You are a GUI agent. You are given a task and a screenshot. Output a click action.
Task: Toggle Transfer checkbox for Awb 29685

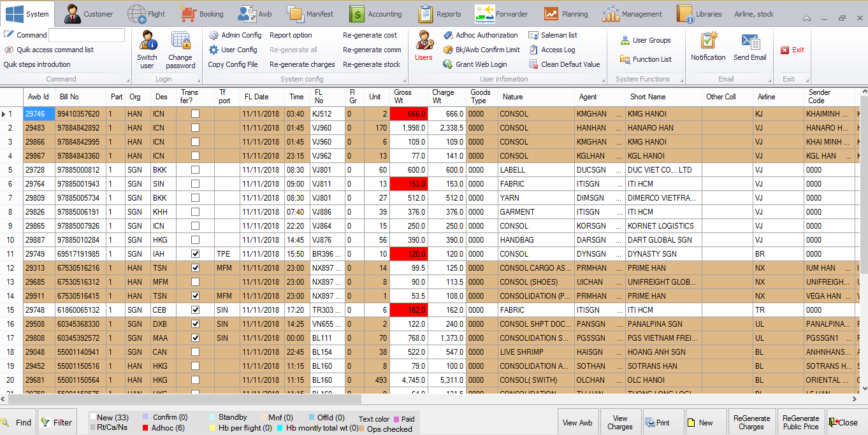[196, 282]
